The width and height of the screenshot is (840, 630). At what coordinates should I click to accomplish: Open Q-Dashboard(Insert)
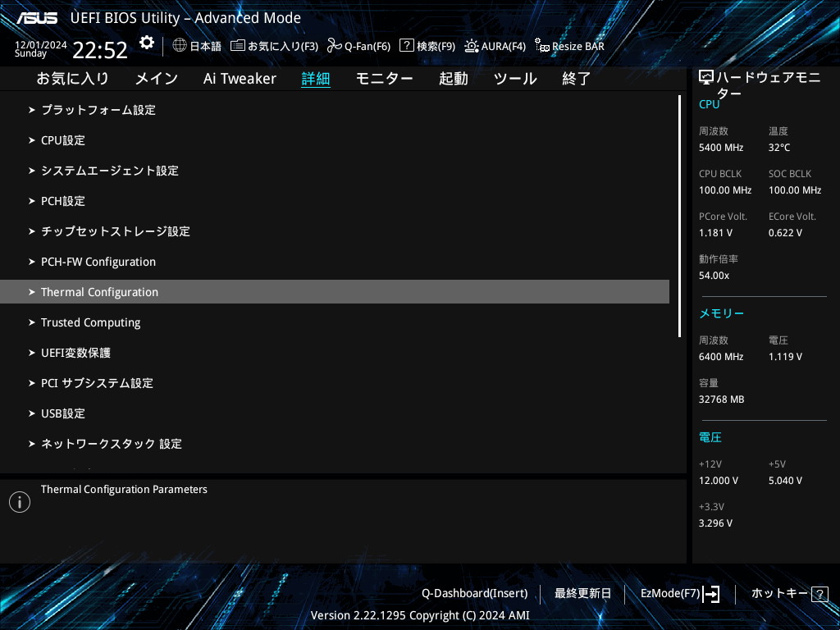click(x=475, y=593)
